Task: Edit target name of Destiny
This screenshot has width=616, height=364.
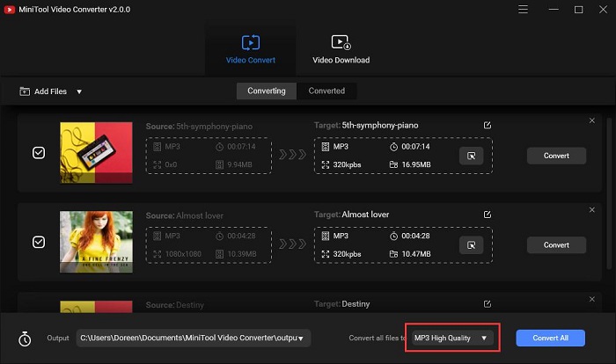Action: click(x=488, y=304)
